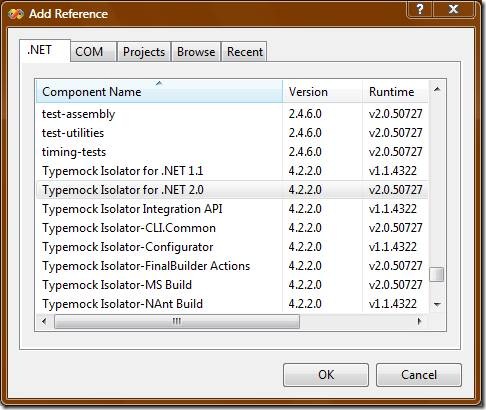Click runtime v2.0.50727 of CLI.Common row
Screen dimensions: 486x410
click(x=396, y=228)
